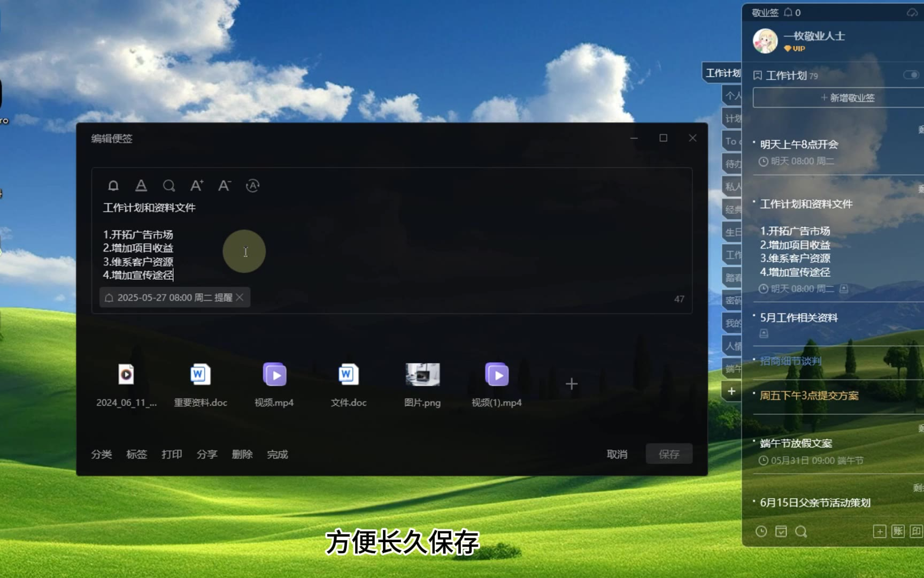The height and width of the screenshot is (578, 924).
Task: Select the 经典 category tab
Action: click(733, 209)
